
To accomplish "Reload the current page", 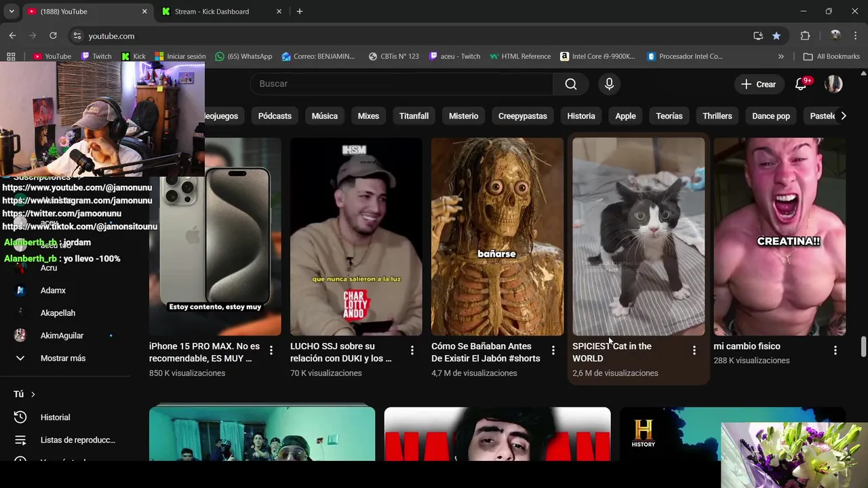I will click(53, 36).
